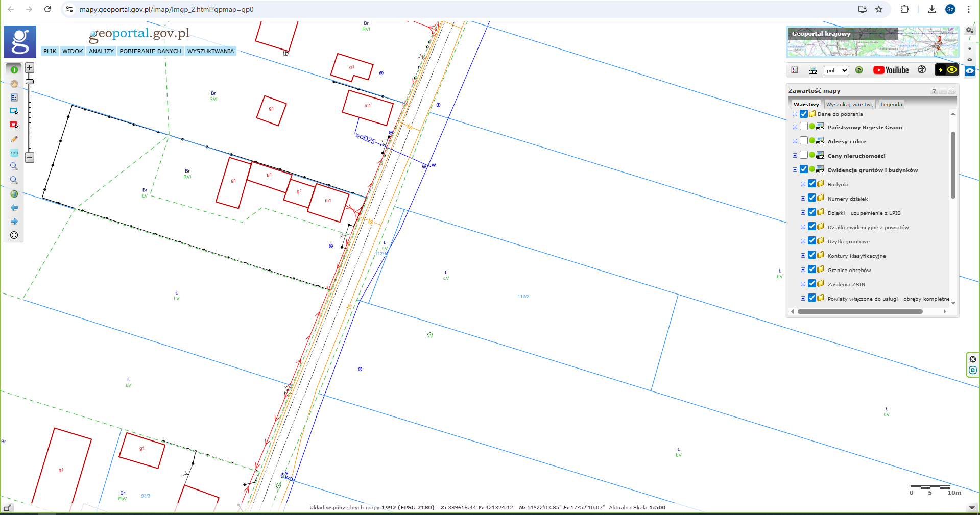This screenshot has height=515, width=980.
Task: Switch to the Legenda tab
Action: tap(891, 104)
